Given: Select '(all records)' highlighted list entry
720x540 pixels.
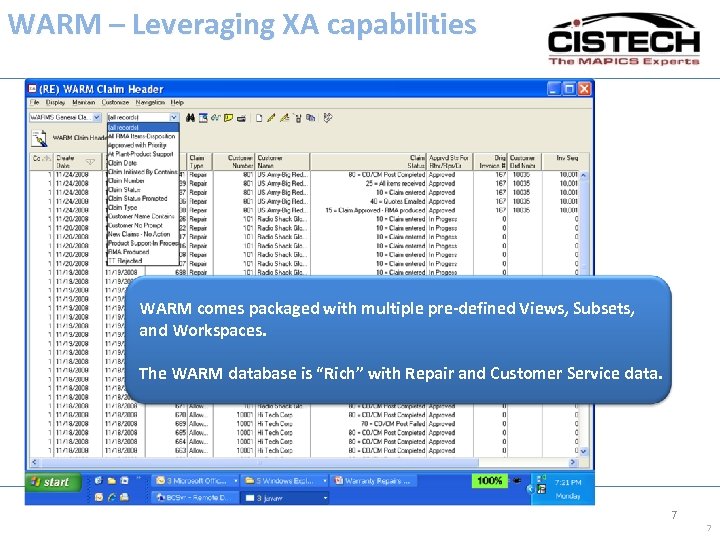Looking at the screenshot, I should pyautogui.click(x=143, y=127).
